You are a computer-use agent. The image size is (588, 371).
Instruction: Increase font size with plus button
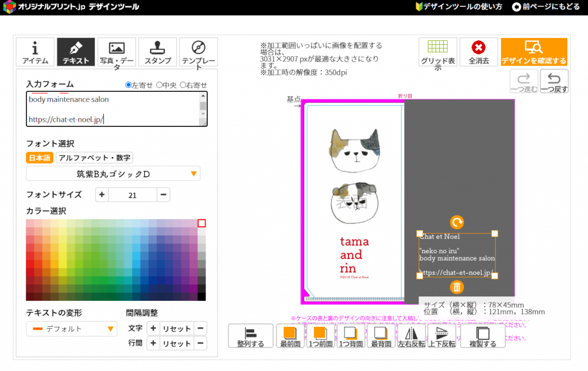point(102,195)
